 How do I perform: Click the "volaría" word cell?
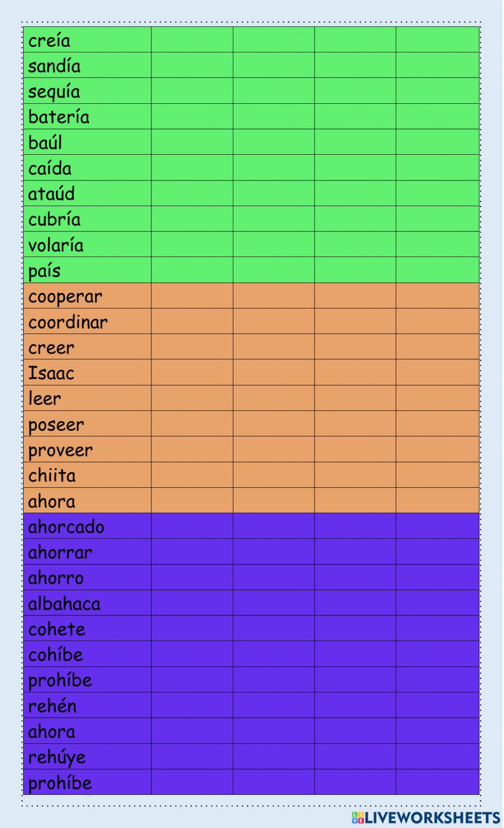point(56,245)
